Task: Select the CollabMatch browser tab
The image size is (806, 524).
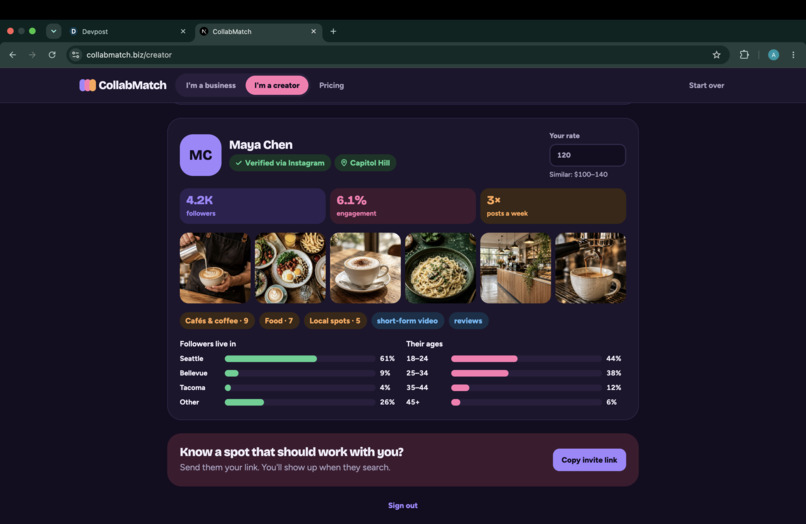Action: [258, 31]
